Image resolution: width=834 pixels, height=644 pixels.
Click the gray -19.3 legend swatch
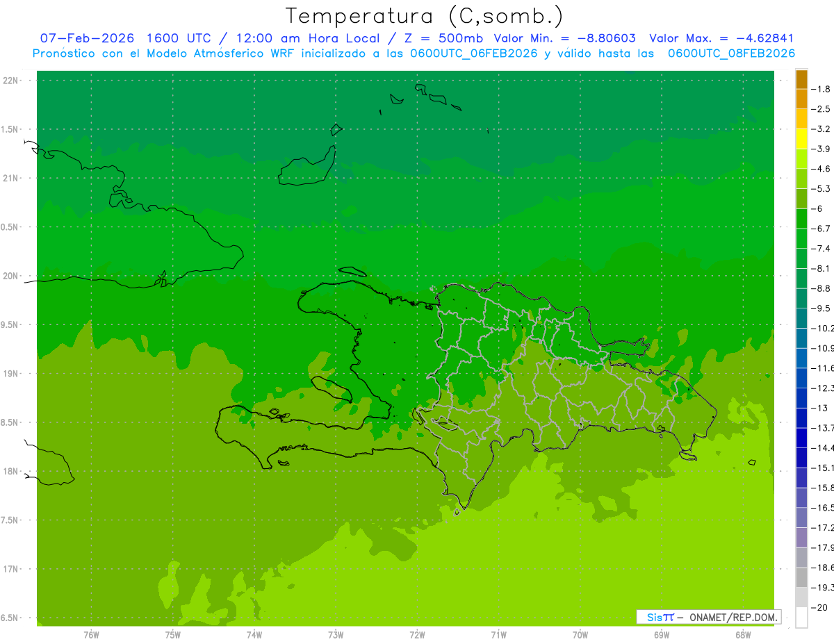[801, 577]
